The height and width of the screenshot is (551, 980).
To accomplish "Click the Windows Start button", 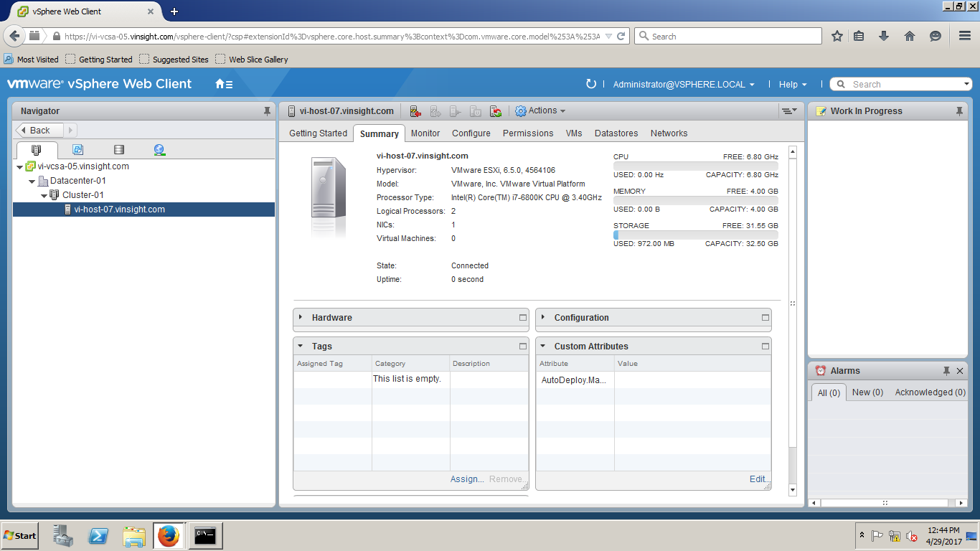I will [20, 535].
